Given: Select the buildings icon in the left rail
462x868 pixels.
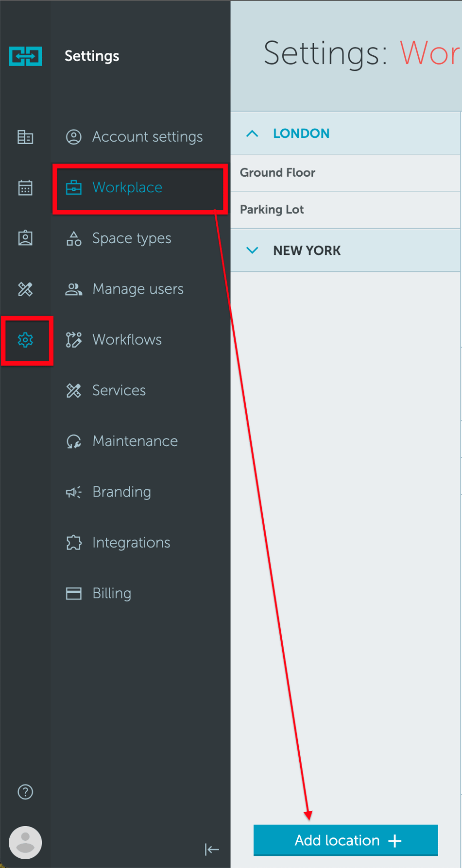Looking at the screenshot, I should click(x=25, y=137).
